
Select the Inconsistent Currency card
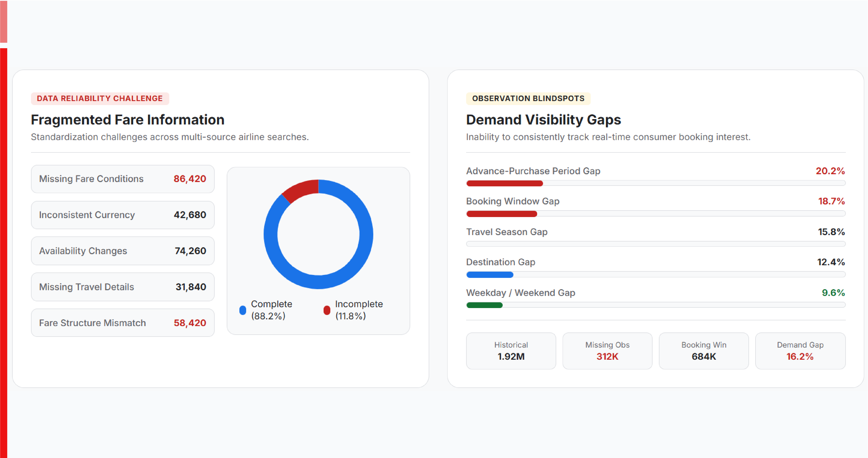(123, 215)
